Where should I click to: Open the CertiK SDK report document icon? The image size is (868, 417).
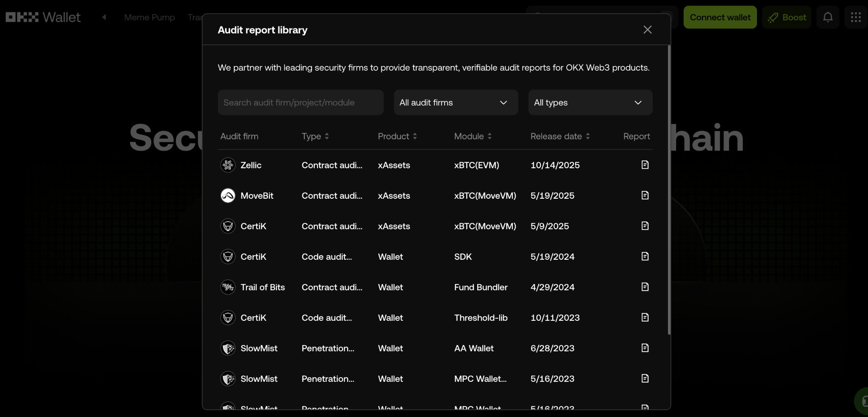[x=645, y=256]
